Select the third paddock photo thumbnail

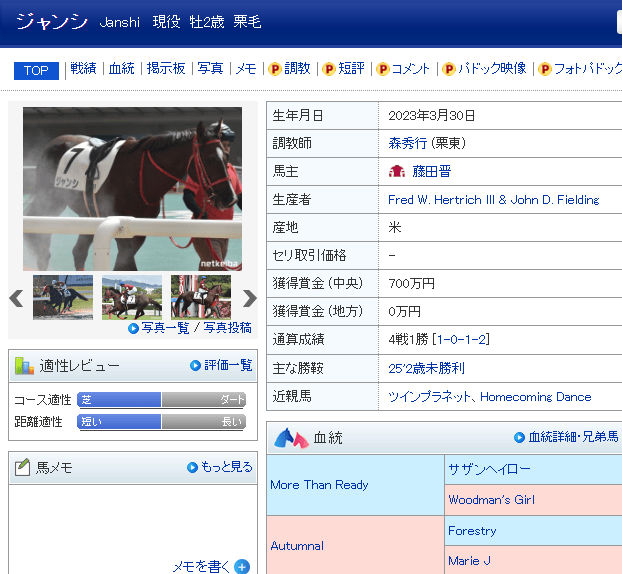pyautogui.click(x=201, y=298)
